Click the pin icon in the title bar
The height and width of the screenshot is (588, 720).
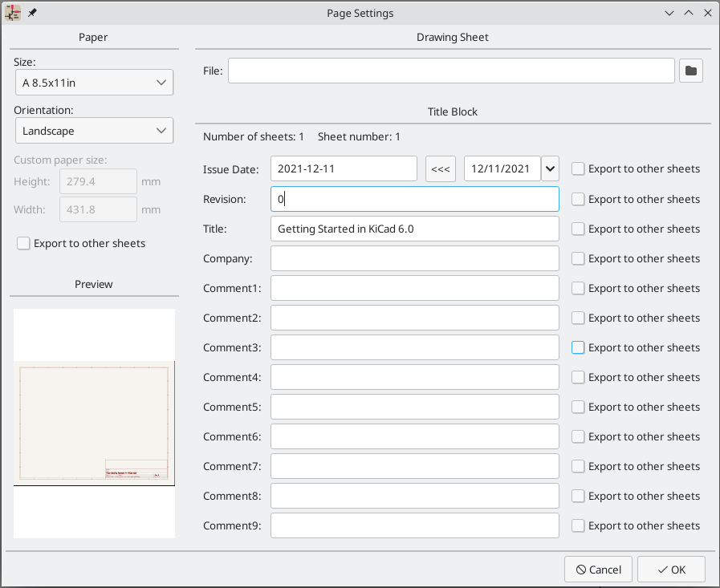[31, 12]
